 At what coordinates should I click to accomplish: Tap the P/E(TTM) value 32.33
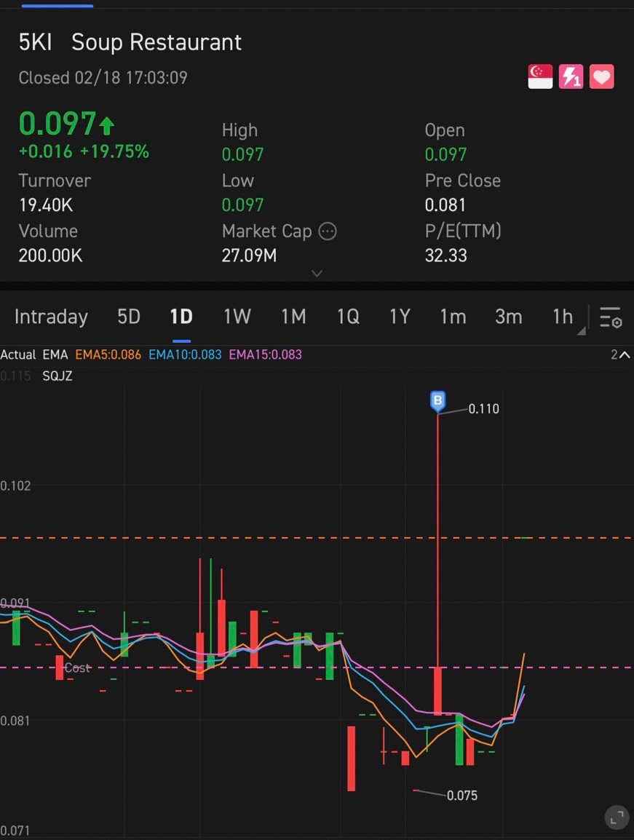[x=446, y=255]
